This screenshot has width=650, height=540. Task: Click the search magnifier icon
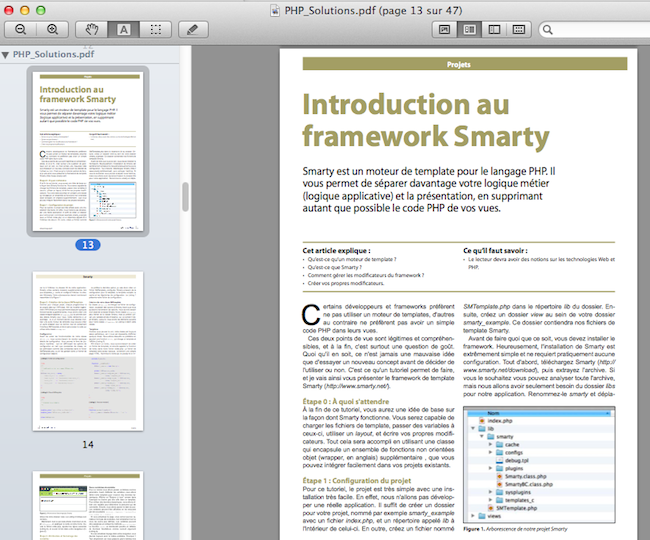click(548, 30)
